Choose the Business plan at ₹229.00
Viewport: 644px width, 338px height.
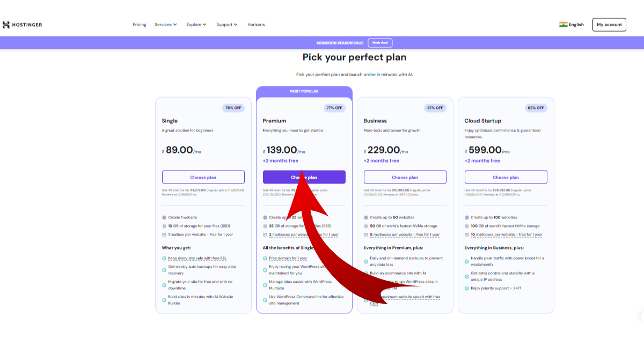click(x=405, y=177)
